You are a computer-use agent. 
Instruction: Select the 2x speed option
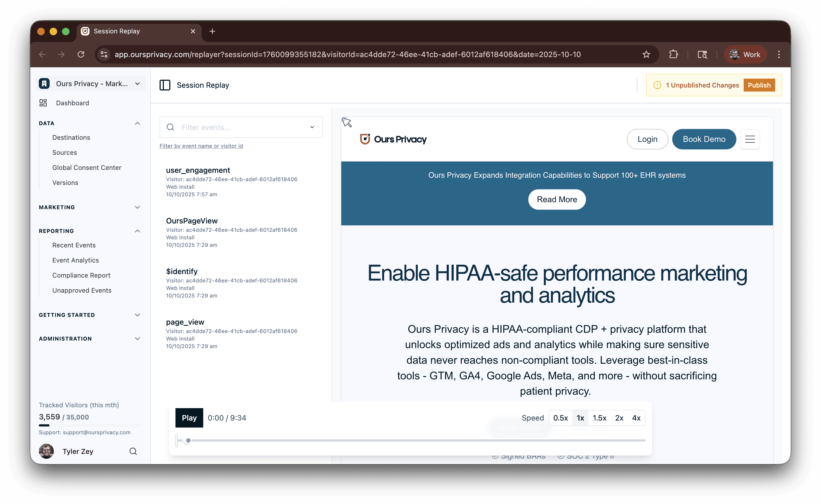click(x=619, y=418)
